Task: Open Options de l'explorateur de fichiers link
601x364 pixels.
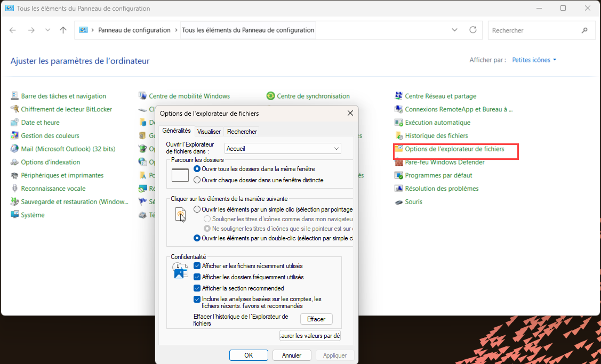Action: (454, 149)
